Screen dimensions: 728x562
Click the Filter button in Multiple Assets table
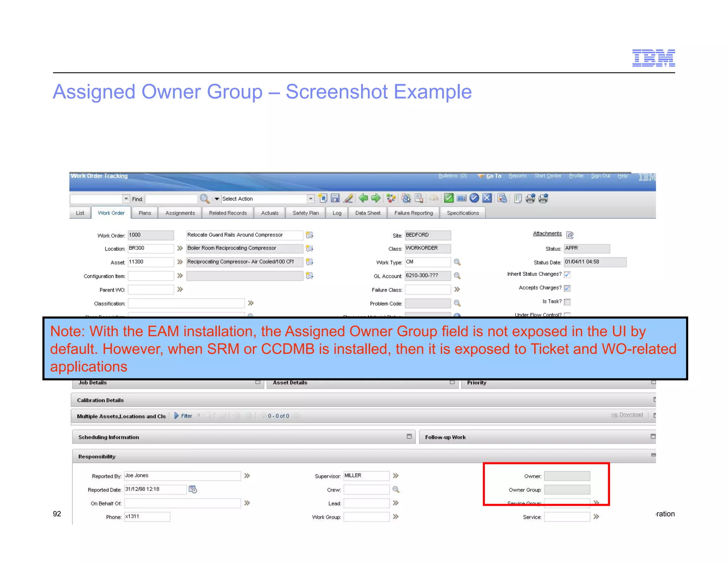pos(183,416)
